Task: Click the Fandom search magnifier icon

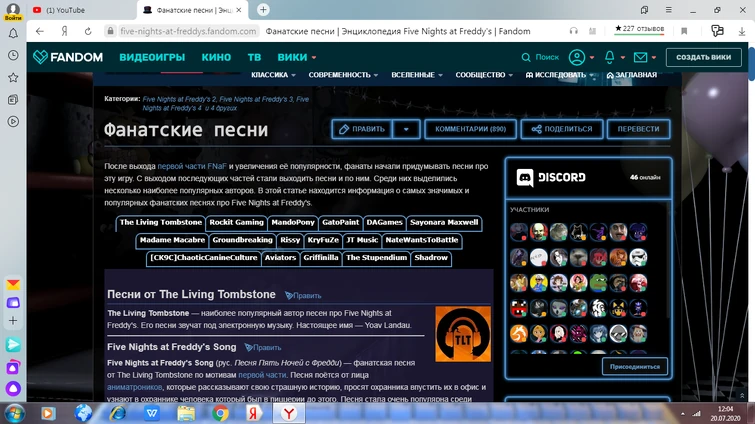Action: [526, 57]
